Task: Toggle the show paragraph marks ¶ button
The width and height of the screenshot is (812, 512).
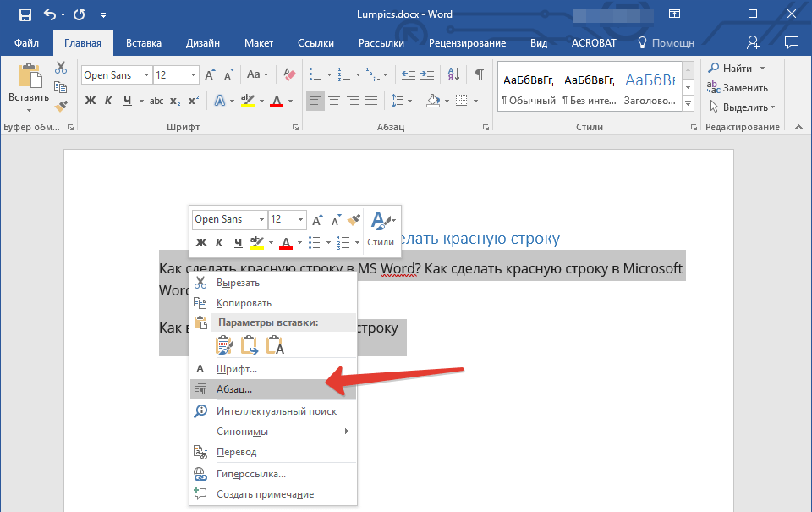Action: pyautogui.click(x=480, y=74)
